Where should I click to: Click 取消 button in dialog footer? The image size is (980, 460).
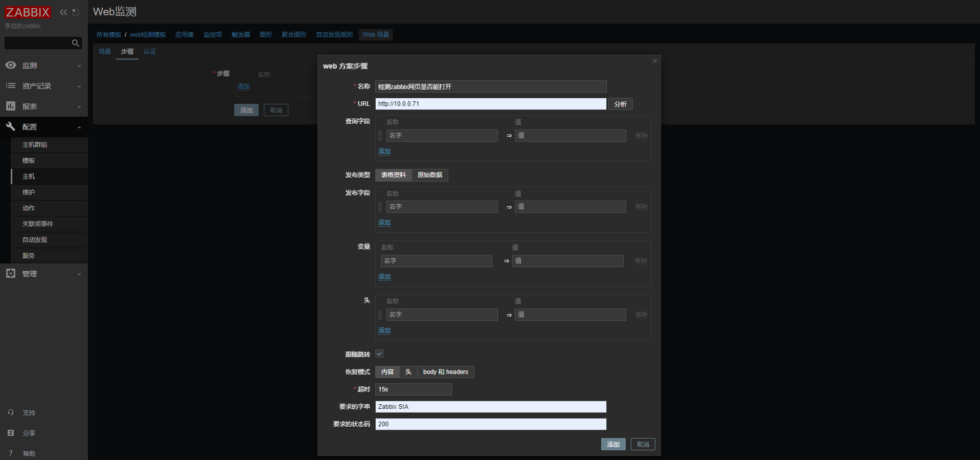pos(643,444)
